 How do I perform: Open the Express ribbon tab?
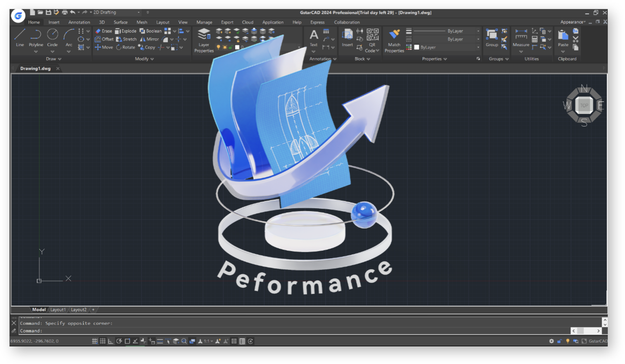317,22
